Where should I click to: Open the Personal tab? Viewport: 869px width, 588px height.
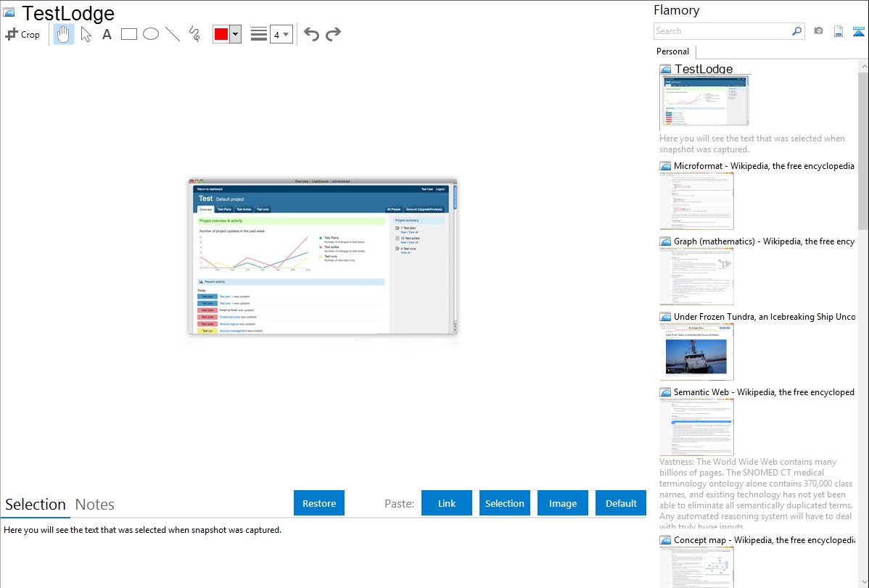[672, 51]
